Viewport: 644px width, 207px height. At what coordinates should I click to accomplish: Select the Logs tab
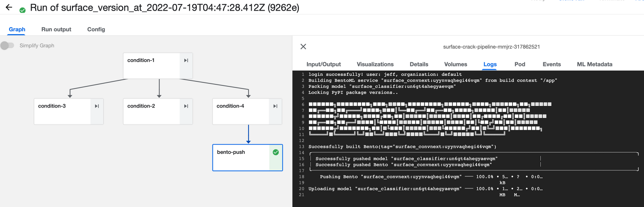click(490, 64)
